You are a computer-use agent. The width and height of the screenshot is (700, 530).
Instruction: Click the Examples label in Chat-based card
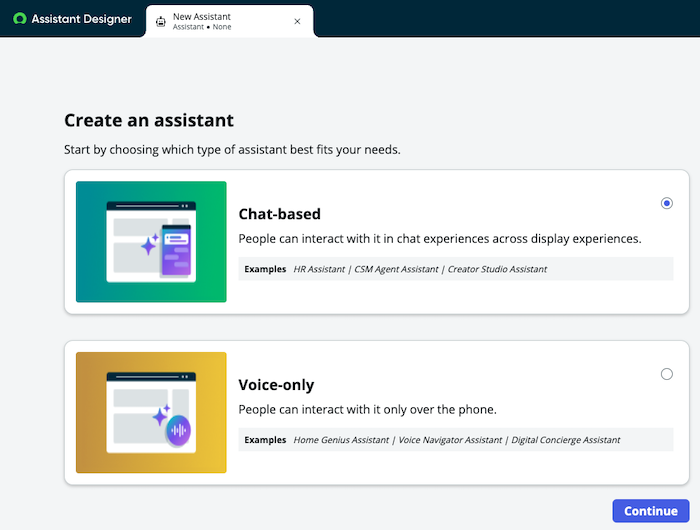(265, 269)
